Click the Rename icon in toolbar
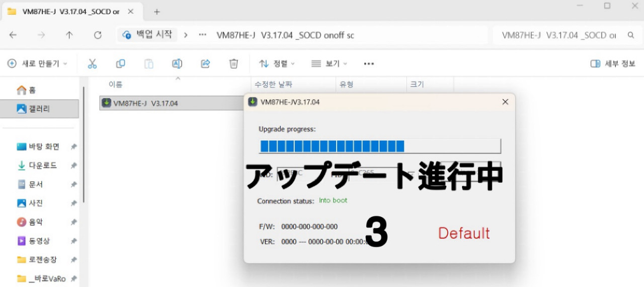644x287 pixels. (177, 63)
